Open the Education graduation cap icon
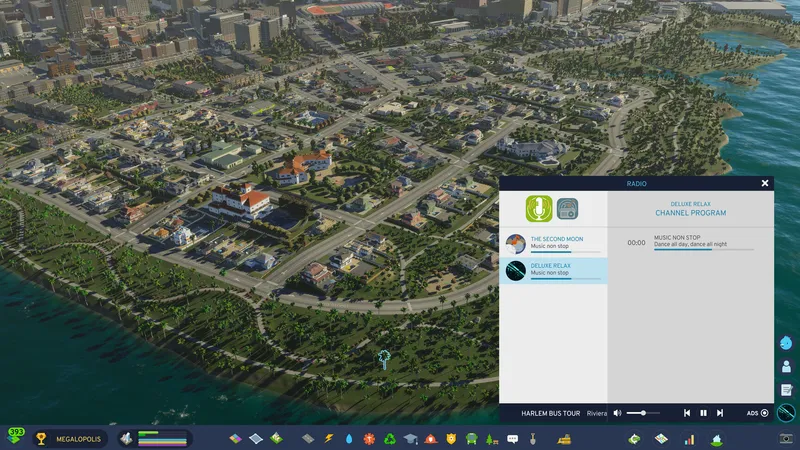Image resolution: width=800 pixels, height=450 pixels. (x=410, y=438)
